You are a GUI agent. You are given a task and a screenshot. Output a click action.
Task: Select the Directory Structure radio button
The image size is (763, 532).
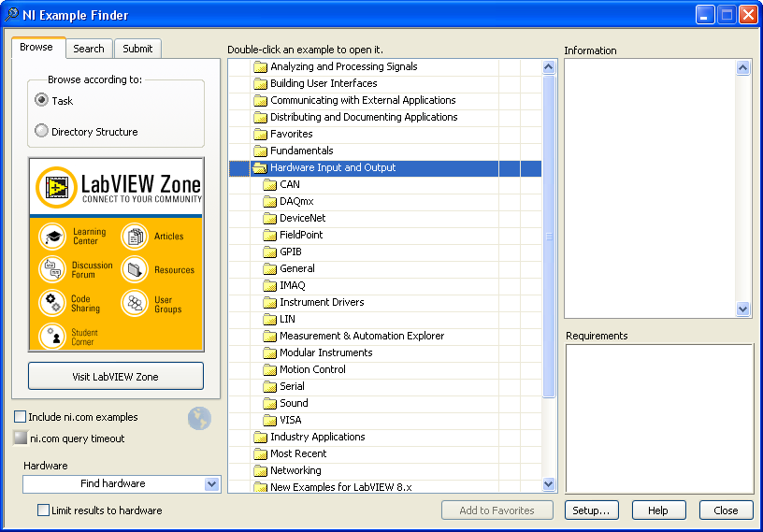41,132
